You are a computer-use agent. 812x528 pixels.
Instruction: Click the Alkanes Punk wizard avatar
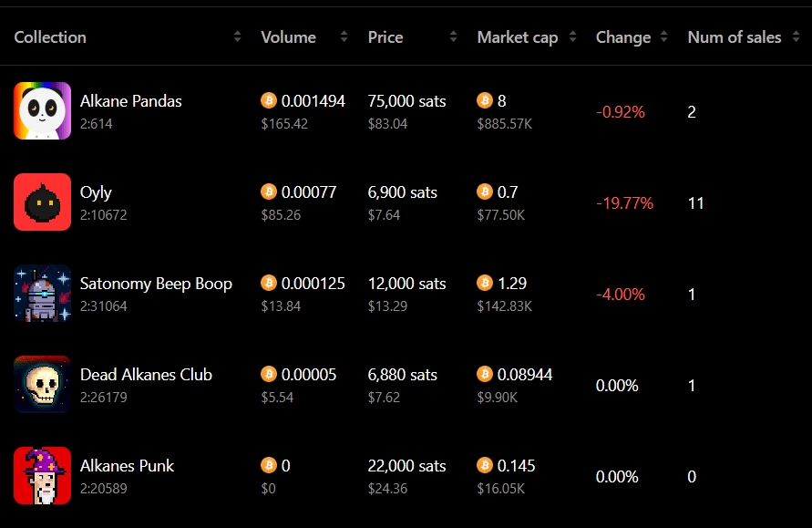pyautogui.click(x=43, y=476)
